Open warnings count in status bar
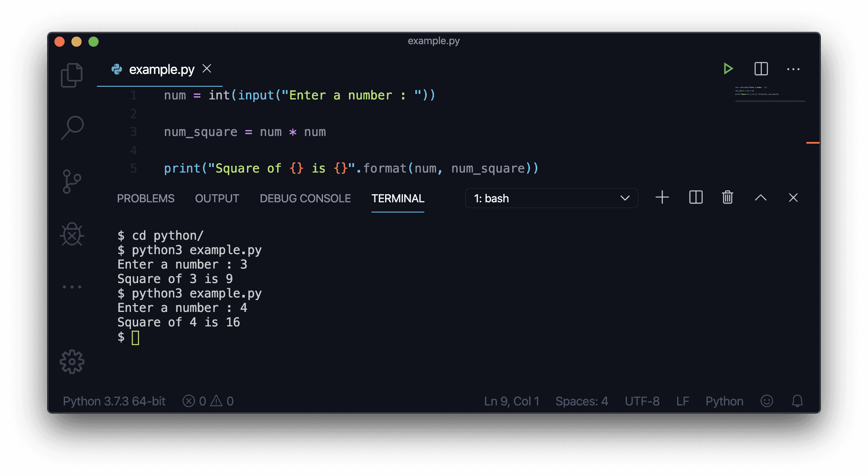The height and width of the screenshot is (476, 868). point(222,401)
